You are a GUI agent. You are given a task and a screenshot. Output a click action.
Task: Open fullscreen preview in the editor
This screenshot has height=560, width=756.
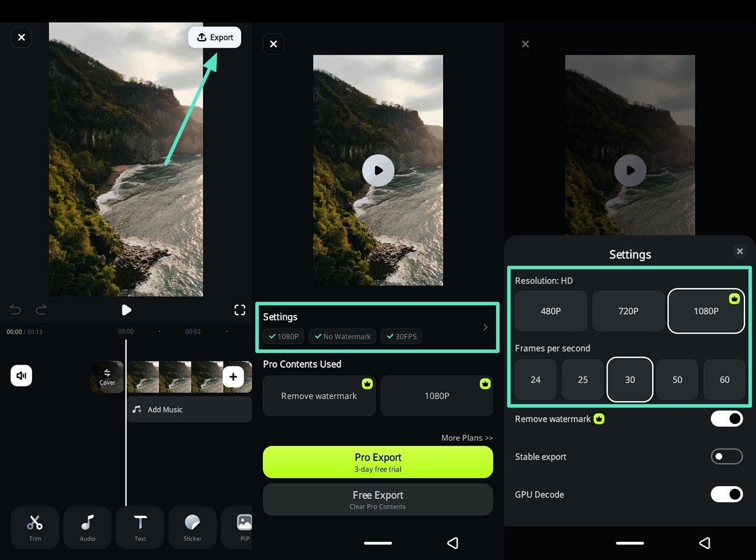tap(240, 310)
